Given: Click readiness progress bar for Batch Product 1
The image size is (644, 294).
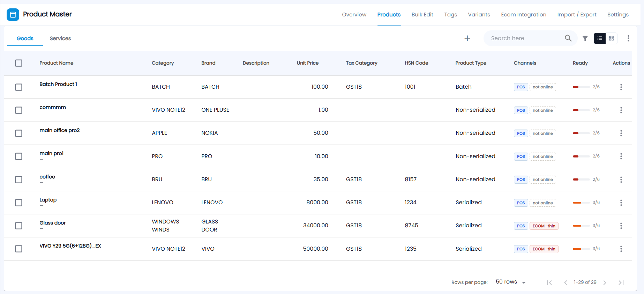Looking at the screenshot, I should (581, 87).
